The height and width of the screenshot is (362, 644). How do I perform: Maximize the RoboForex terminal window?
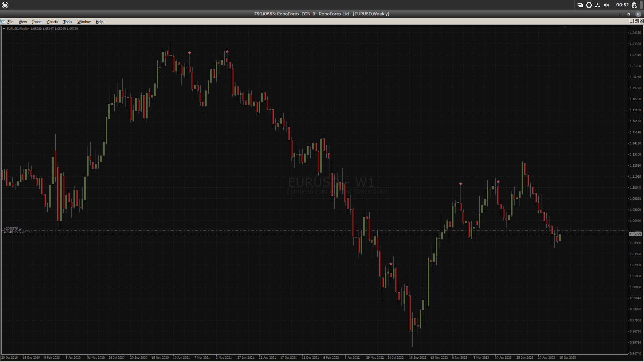[629, 14]
